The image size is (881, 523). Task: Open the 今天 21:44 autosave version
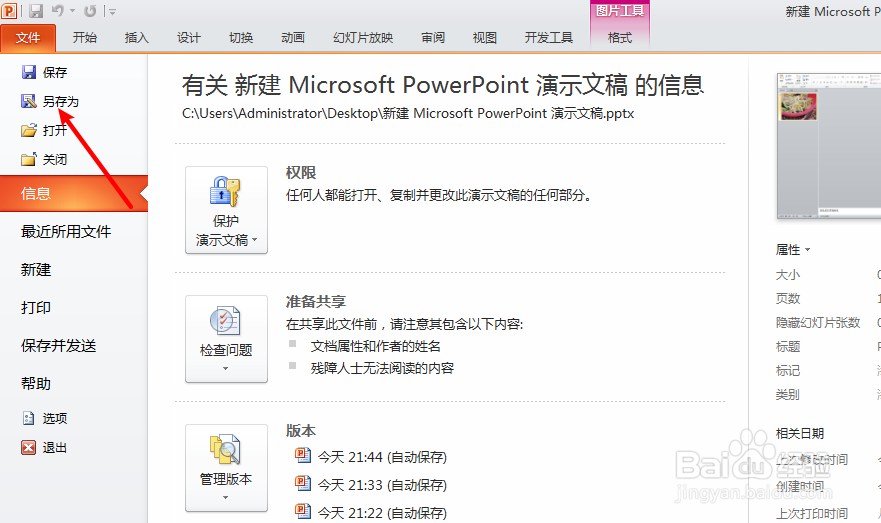[x=371, y=457]
